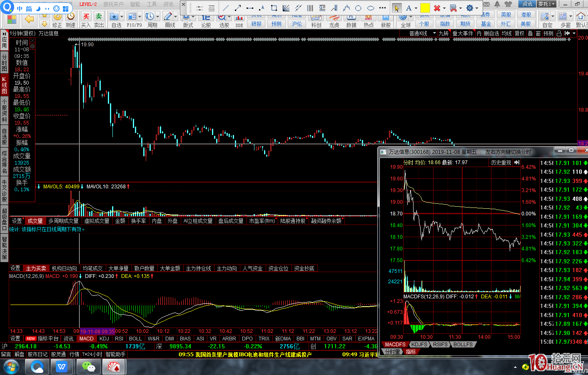Open 智能助手 in bottom bar
Screen dimensions: 588x375
[x=115, y=354]
